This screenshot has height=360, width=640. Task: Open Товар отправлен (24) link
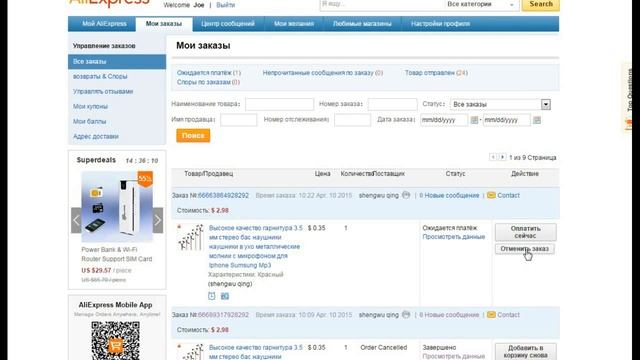pos(436,73)
